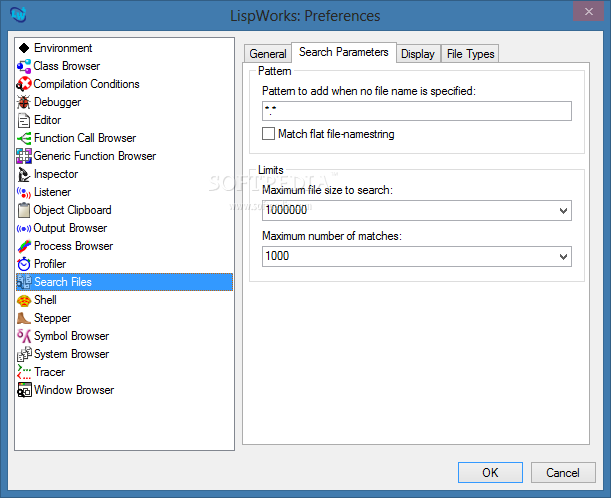Screen dimensions: 611x498
Task: Click the Listener icon
Action: [24, 192]
